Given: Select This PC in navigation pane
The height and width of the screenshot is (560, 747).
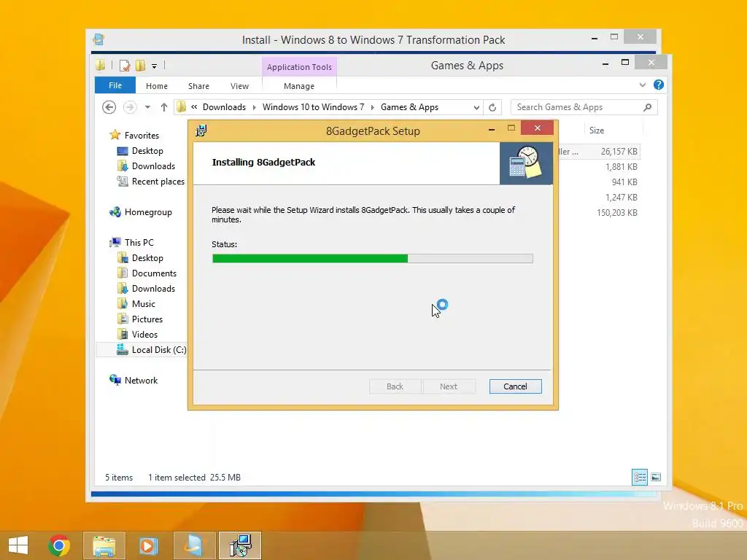Looking at the screenshot, I should click(x=139, y=242).
